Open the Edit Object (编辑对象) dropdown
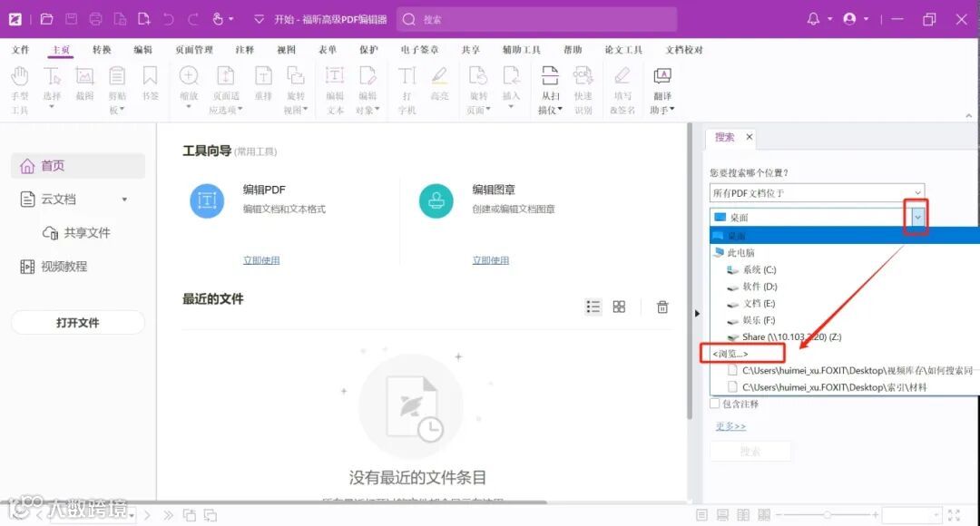The image size is (980, 526). coord(377,110)
